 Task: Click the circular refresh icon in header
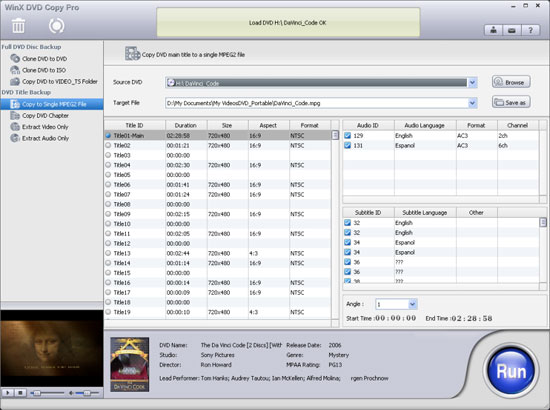click(56, 26)
